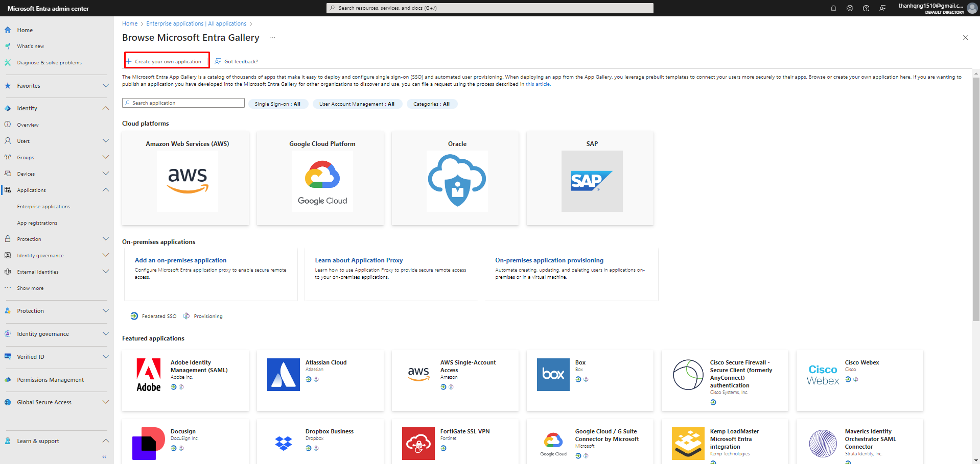Open the notifications bell icon
The width and height of the screenshot is (980, 464).
click(833, 8)
